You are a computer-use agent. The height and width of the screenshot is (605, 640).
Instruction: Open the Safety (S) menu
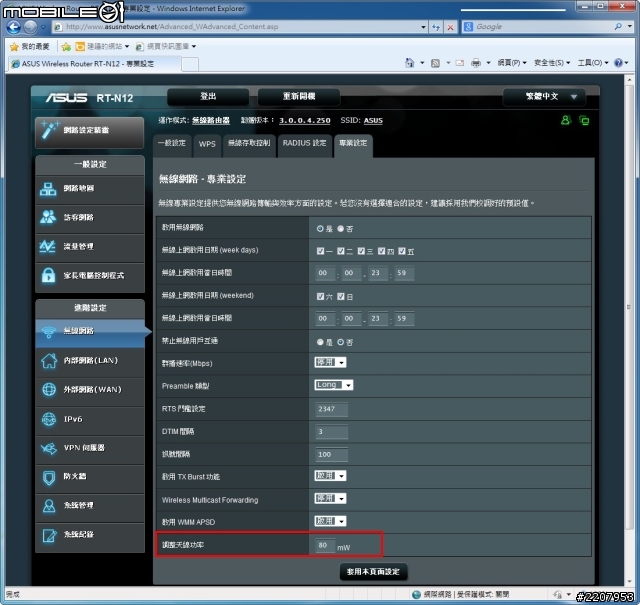click(x=552, y=62)
